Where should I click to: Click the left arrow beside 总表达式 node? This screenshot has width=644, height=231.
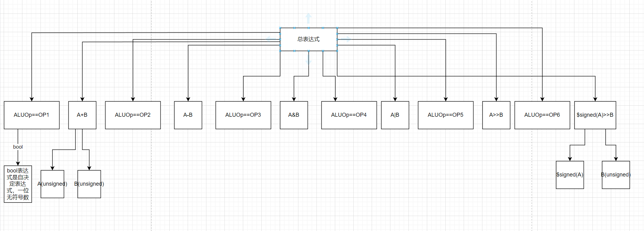pos(271,39)
